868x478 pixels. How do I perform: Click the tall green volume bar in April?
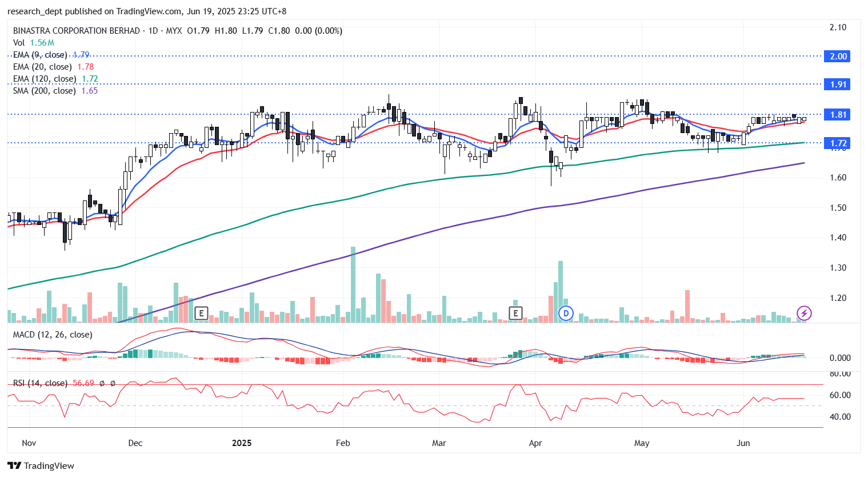pos(561,292)
